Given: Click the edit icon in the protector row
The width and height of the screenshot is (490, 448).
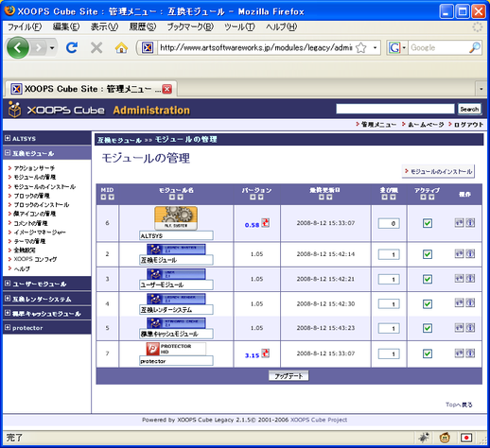Looking at the screenshot, I should point(459,353).
